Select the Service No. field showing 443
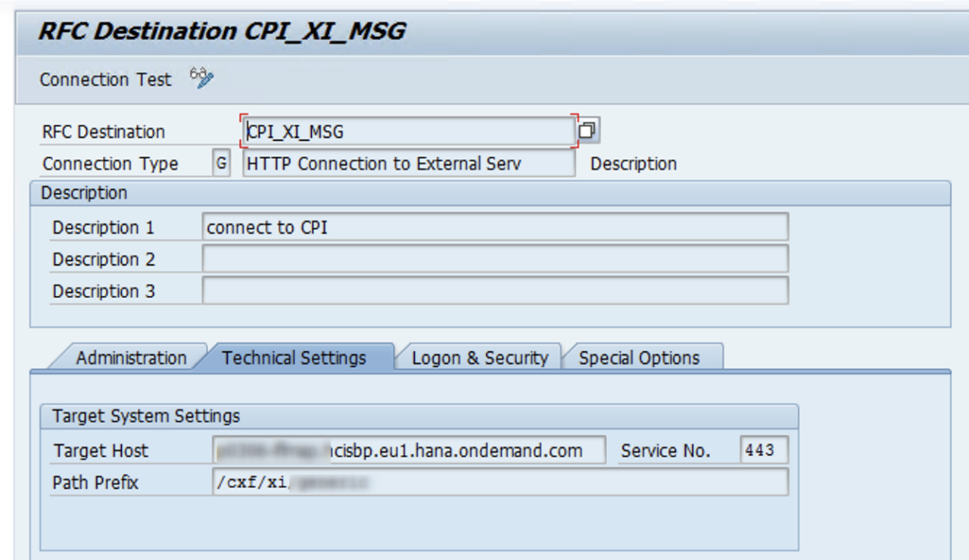 tap(764, 450)
